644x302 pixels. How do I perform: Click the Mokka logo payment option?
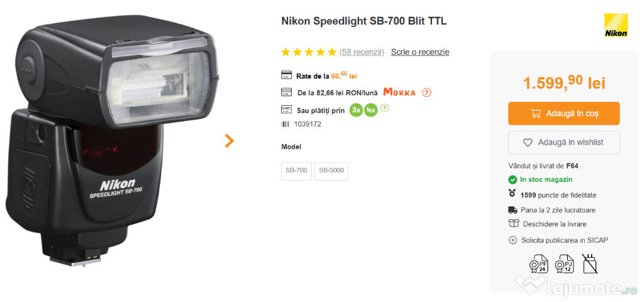tap(399, 92)
